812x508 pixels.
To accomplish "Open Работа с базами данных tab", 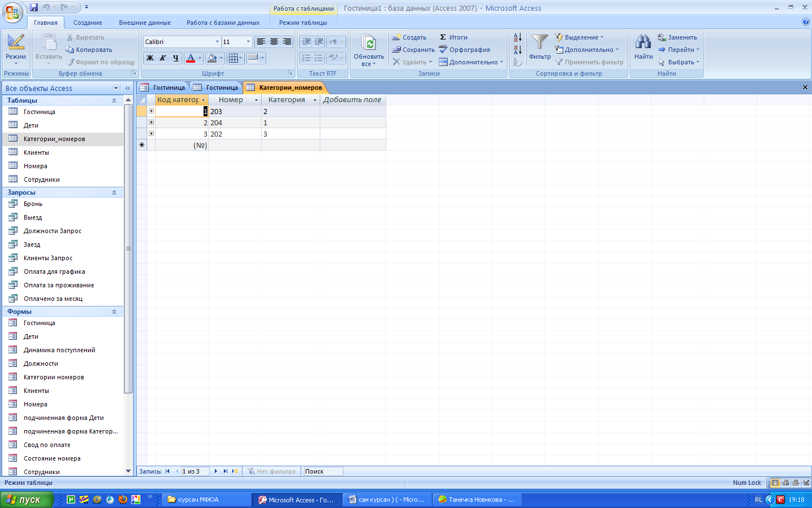I will 223,23.
